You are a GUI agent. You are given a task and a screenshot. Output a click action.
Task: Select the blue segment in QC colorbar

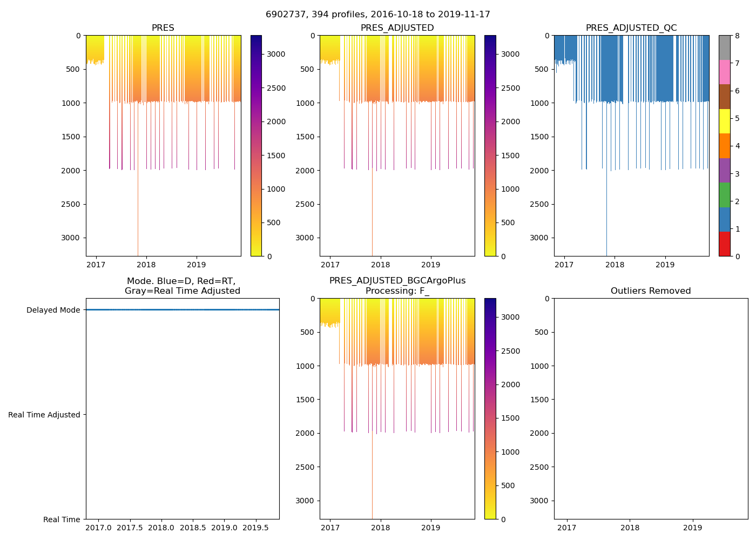tap(724, 219)
